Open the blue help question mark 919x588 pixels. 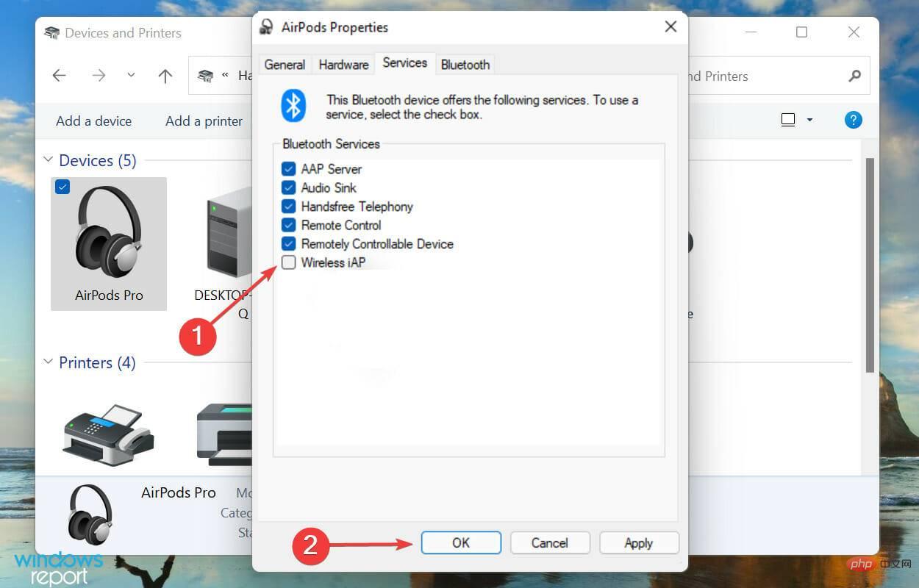pyautogui.click(x=853, y=120)
